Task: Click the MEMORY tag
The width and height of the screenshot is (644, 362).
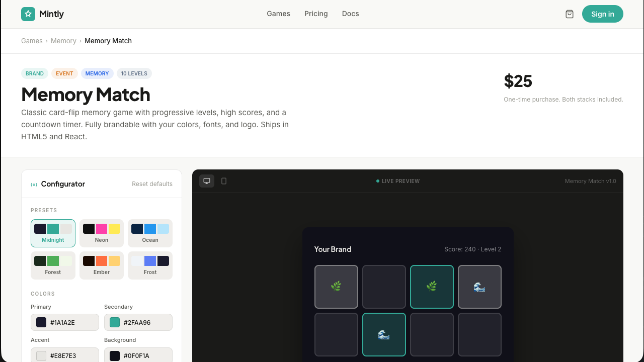Action: pyautogui.click(x=97, y=73)
